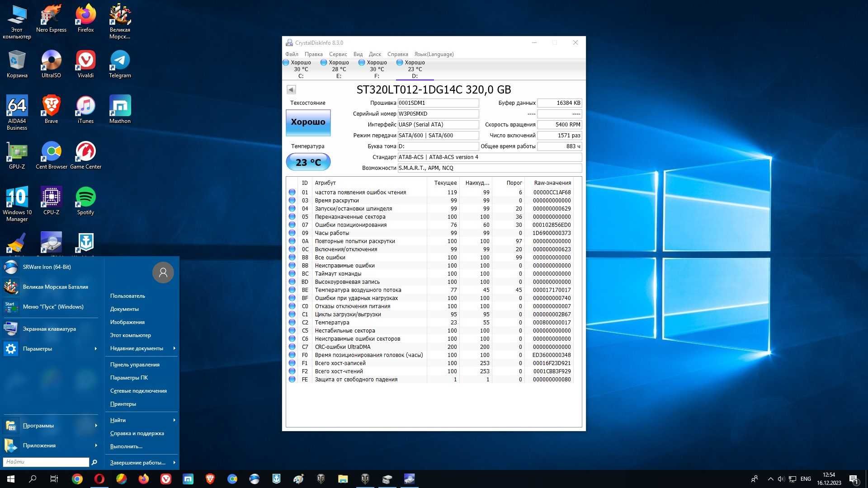This screenshot has height=488, width=868.
Task: Select attribute row 05 Переназначенные сектора
Action: pyautogui.click(x=430, y=217)
